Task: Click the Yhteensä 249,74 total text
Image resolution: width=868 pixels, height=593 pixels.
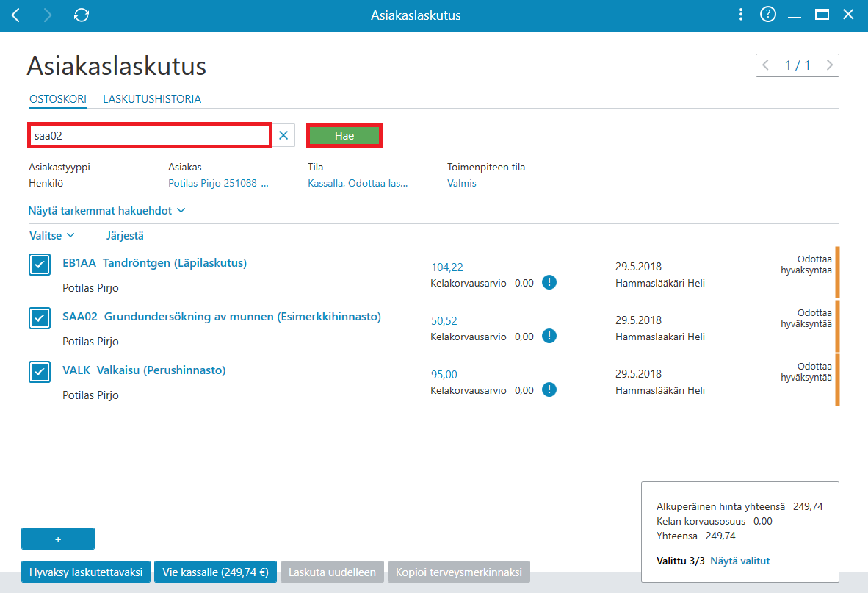Action: 696,536
